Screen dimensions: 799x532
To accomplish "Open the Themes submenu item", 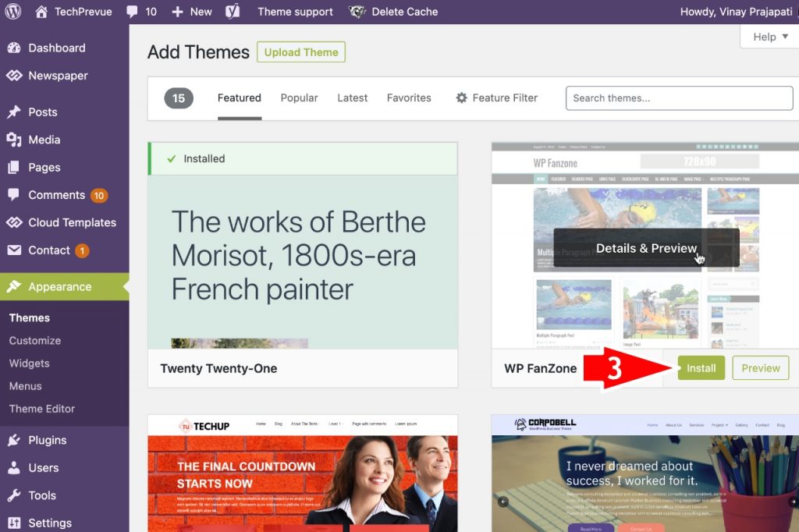I will [x=30, y=318].
